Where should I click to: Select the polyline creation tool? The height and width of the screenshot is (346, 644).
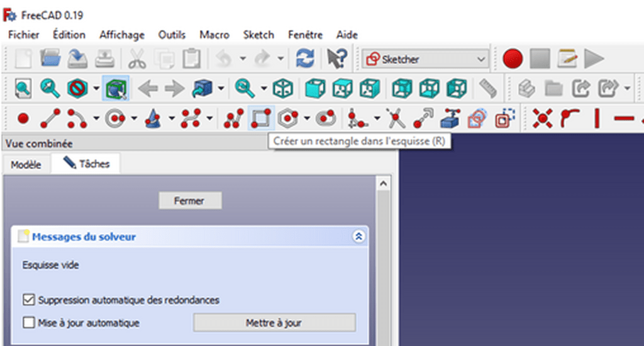point(234,119)
